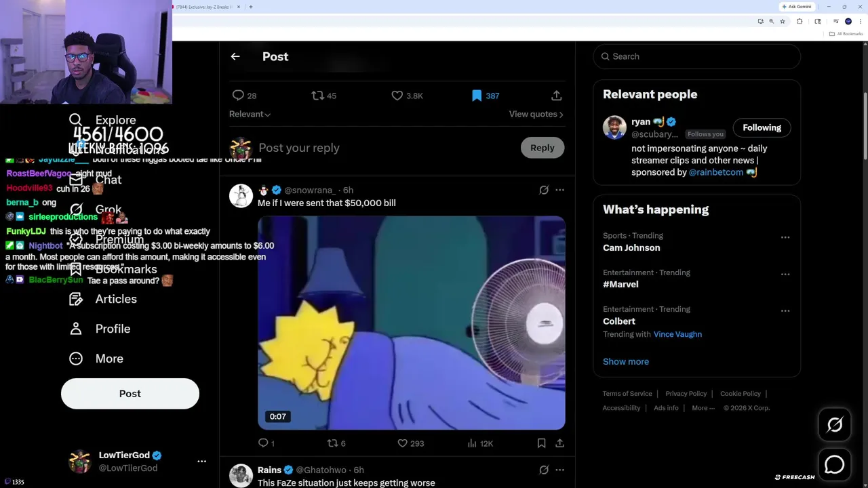Open Colbert trending topic
Viewport: 868px width, 488px height.
pos(619,321)
